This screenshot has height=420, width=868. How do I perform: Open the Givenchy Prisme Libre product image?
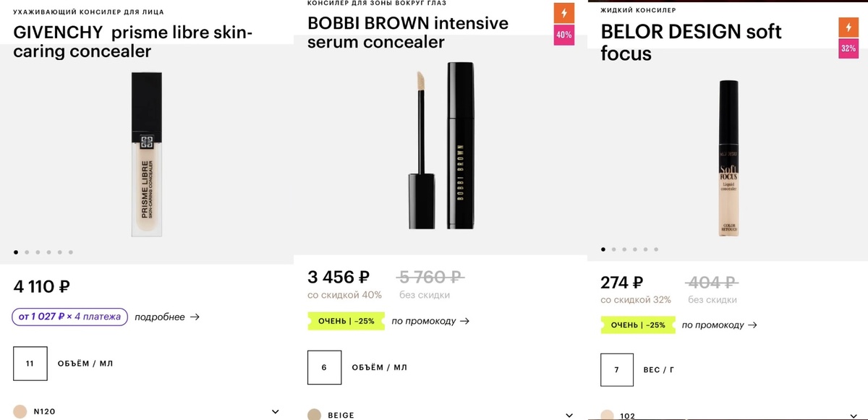(x=147, y=154)
